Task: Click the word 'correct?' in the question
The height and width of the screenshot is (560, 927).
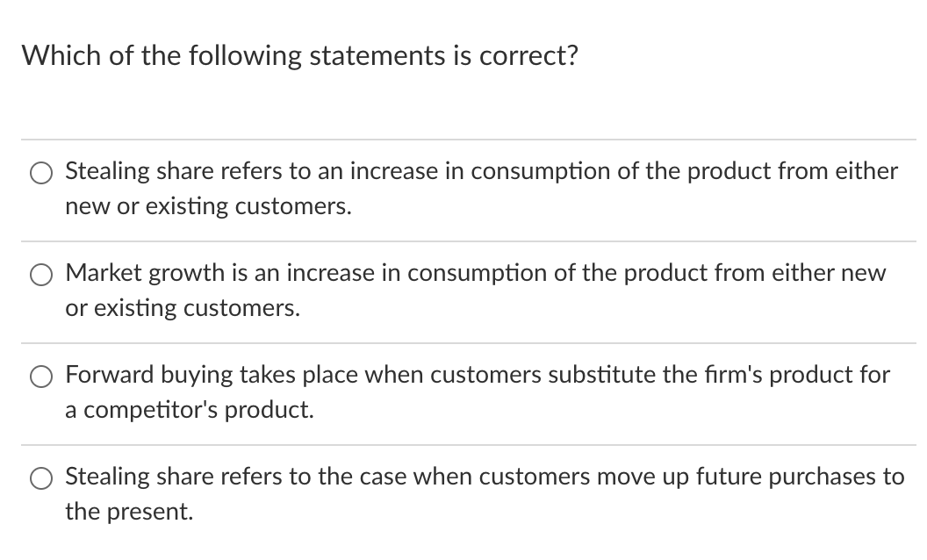Action: (528, 55)
